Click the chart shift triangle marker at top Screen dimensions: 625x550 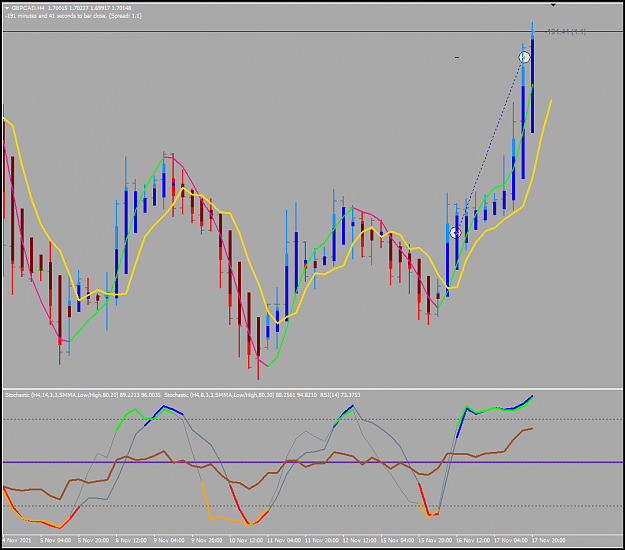click(x=553, y=5)
